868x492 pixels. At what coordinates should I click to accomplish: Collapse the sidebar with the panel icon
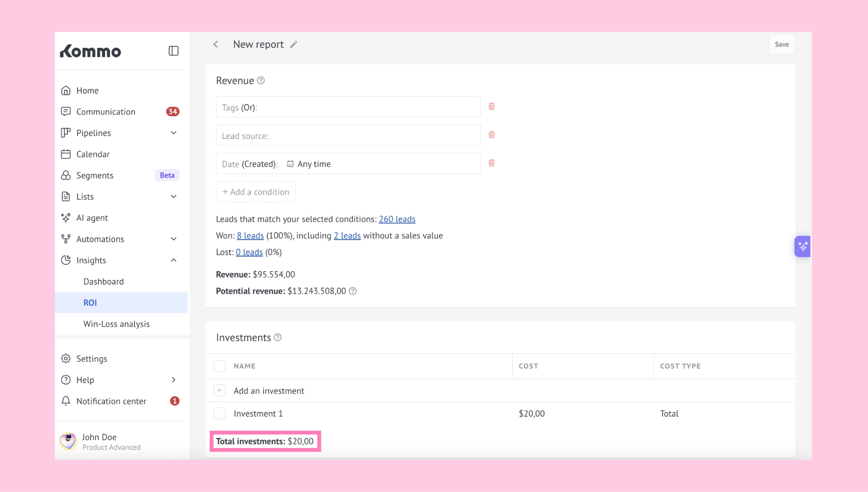[173, 51]
